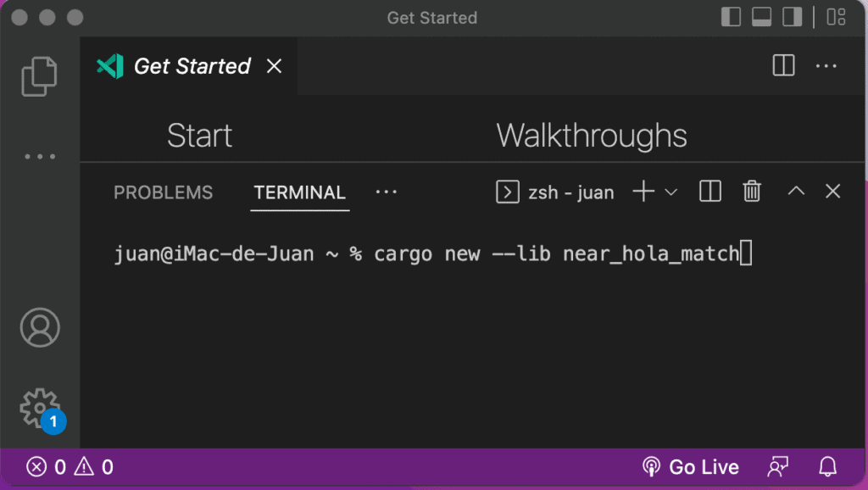Image resolution: width=868 pixels, height=490 pixels.
Task: Click the feedback icon in status bar
Action: 778,467
